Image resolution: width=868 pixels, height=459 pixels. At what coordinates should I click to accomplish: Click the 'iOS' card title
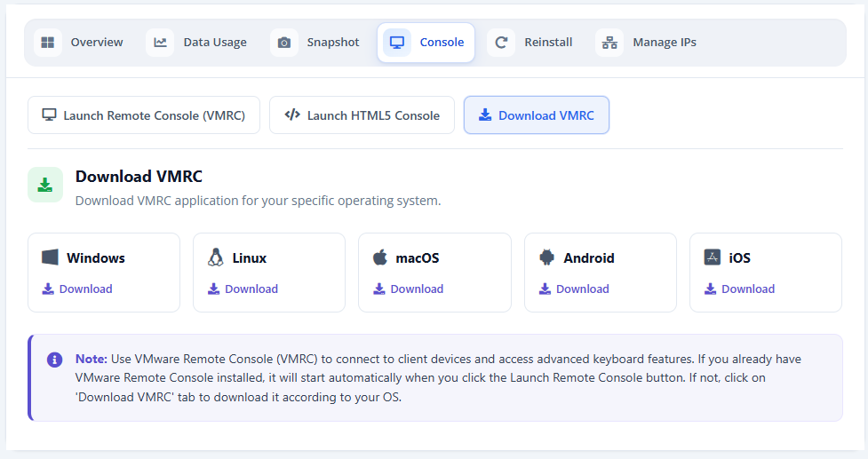[x=739, y=258]
